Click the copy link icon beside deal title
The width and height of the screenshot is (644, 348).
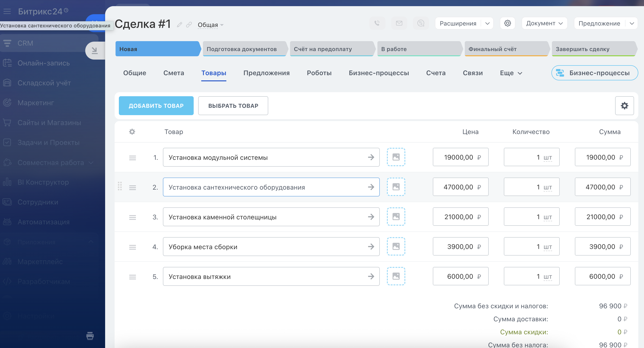point(189,24)
